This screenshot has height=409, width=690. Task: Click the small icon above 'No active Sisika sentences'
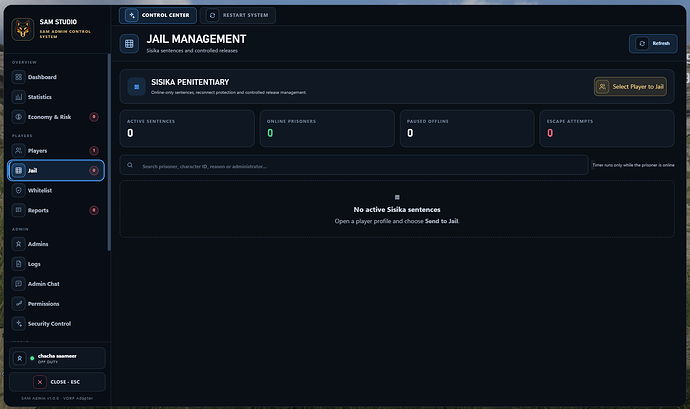[397, 197]
